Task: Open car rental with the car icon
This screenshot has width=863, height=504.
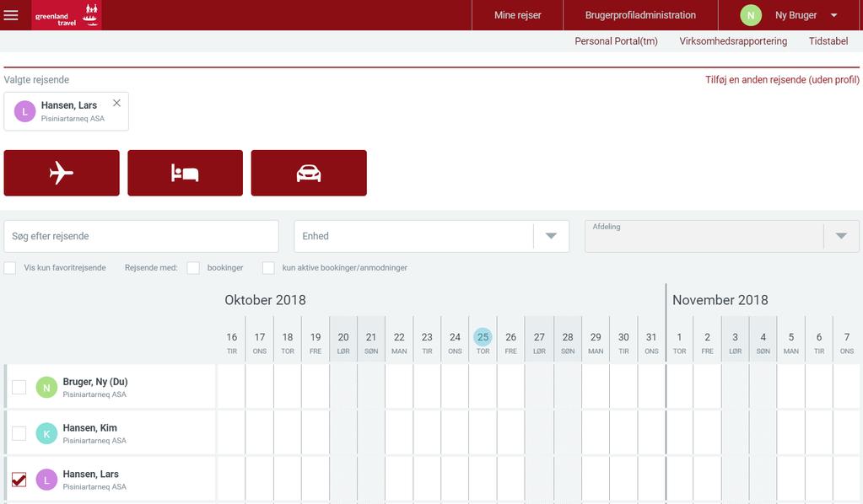Action: coord(309,173)
